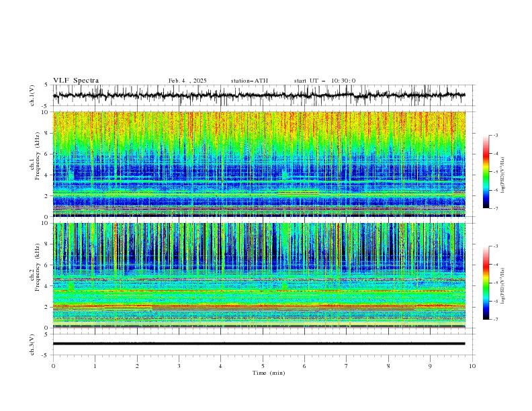The width and height of the screenshot is (532, 411).
Task: Click the "-7" tick on ch.1 color bar
Action: coord(496,208)
